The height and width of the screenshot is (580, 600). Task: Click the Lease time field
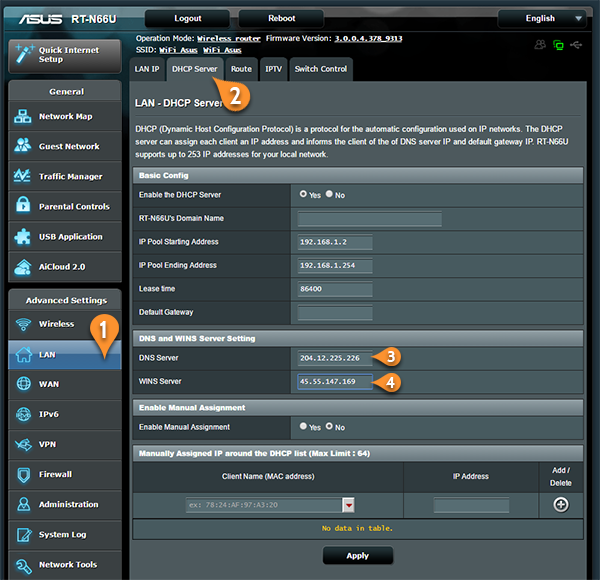[335, 289]
